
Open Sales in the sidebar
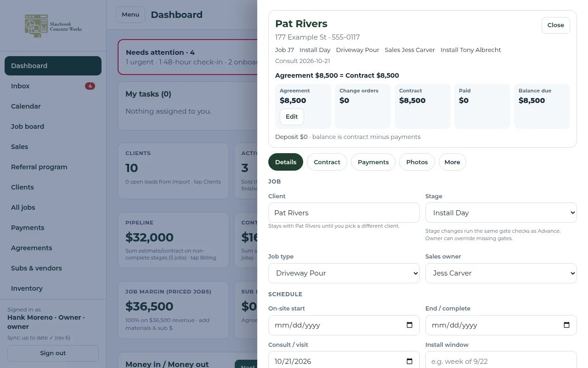coord(53,147)
